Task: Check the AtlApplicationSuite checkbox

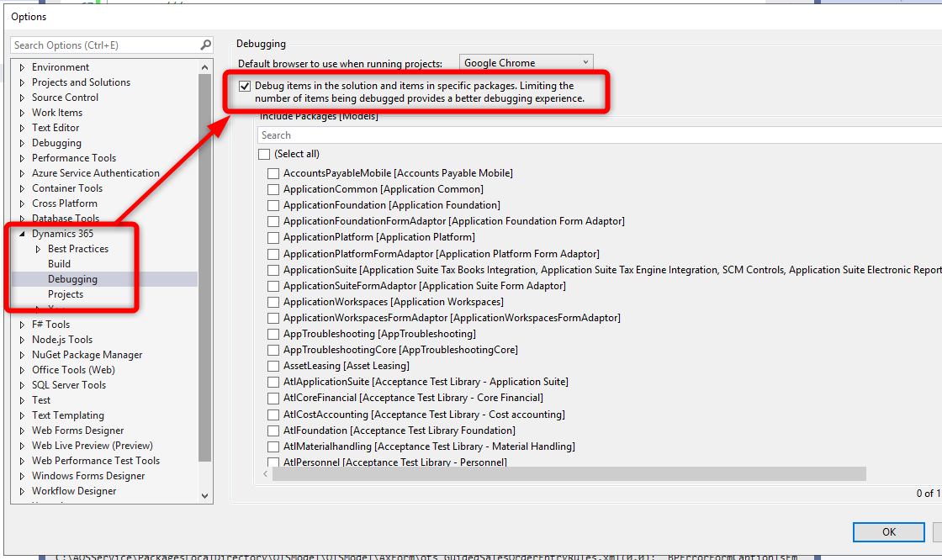Action: [273, 382]
